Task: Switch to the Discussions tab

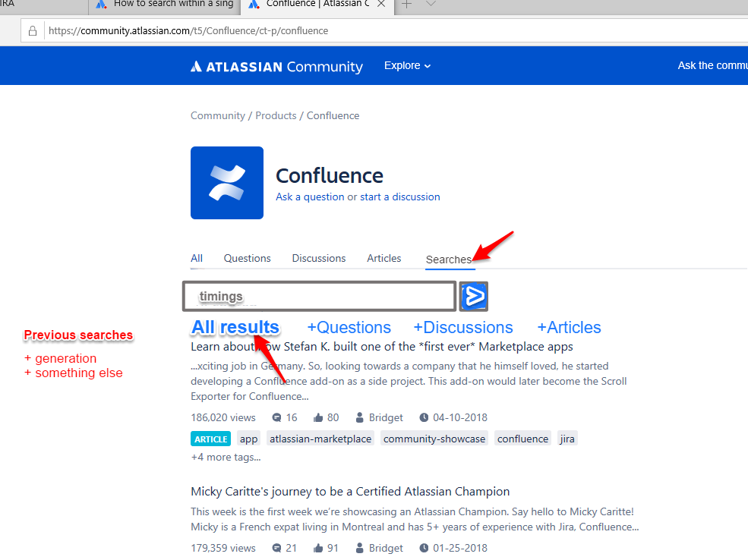Action: (x=319, y=258)
